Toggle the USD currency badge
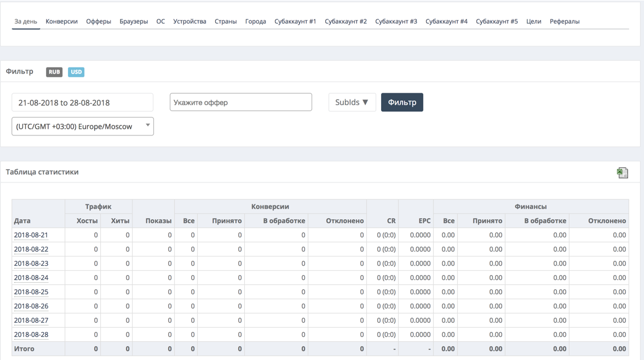Image resolution: width=644 pixels, height=360 pixels. point(76,72)
